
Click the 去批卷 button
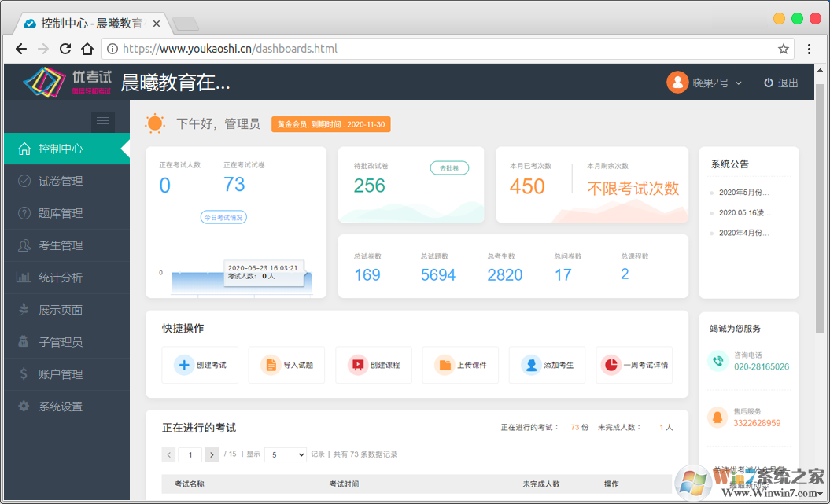[449, 167]
